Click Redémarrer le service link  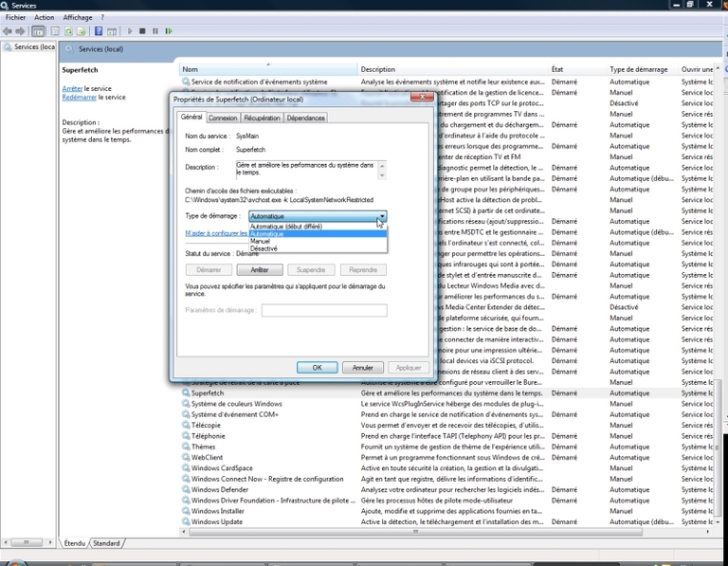(80, 97)
